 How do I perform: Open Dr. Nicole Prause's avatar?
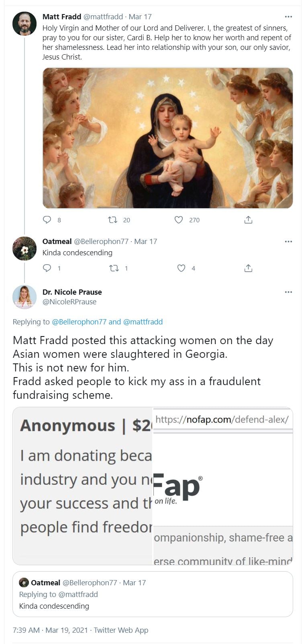point(24,297)
